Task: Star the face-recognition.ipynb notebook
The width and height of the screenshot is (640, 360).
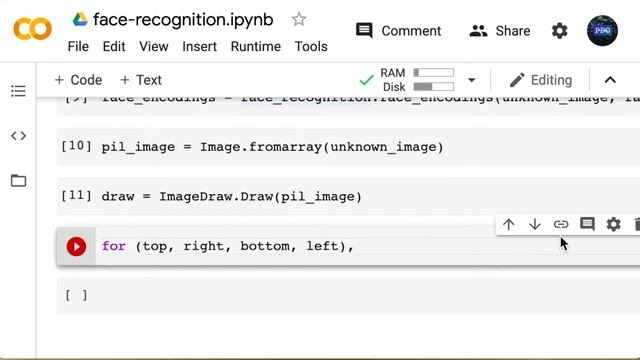Action: (299, 19)
